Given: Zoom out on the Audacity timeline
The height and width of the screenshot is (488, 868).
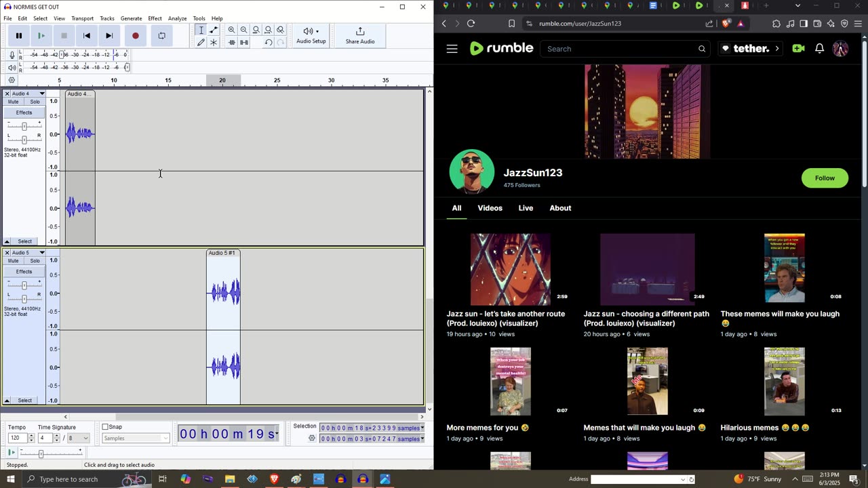Looking at the screenshot, I should click(244, 30).
